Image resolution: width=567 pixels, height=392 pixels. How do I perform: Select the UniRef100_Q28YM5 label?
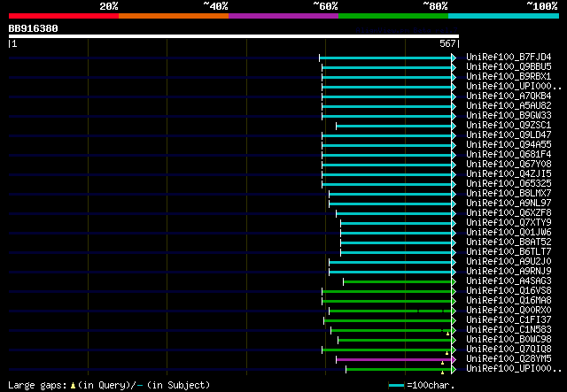coord(509,359)
